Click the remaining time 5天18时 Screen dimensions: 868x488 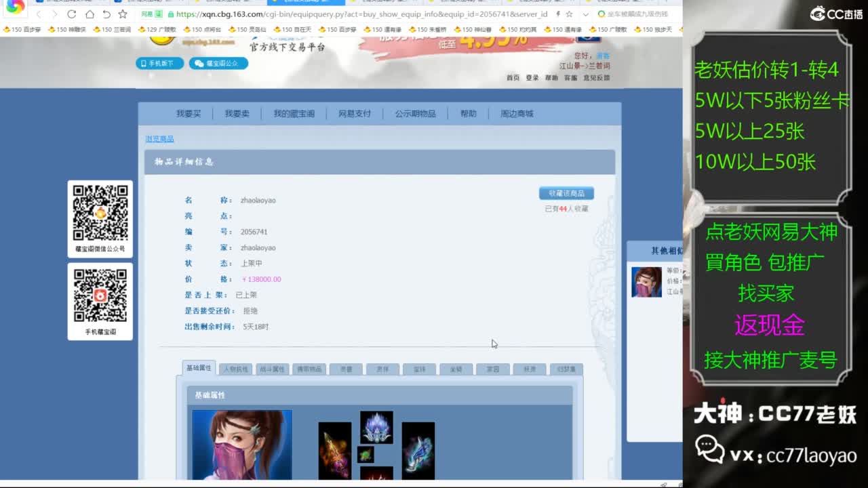[256, 327]
